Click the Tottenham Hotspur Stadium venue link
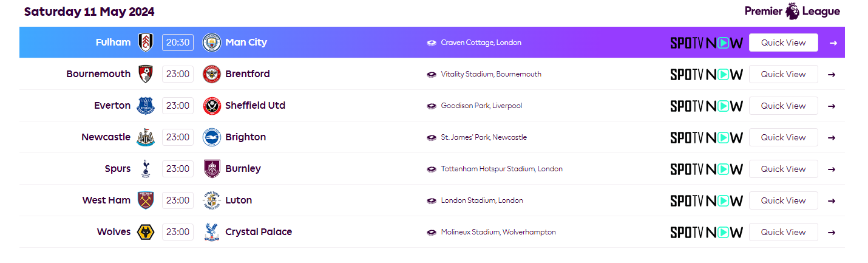 502,169
